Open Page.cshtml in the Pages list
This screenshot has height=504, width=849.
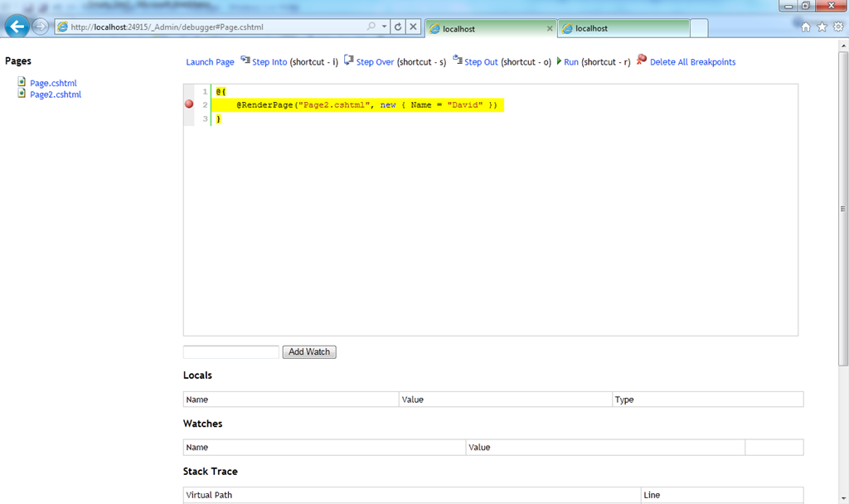53,83
